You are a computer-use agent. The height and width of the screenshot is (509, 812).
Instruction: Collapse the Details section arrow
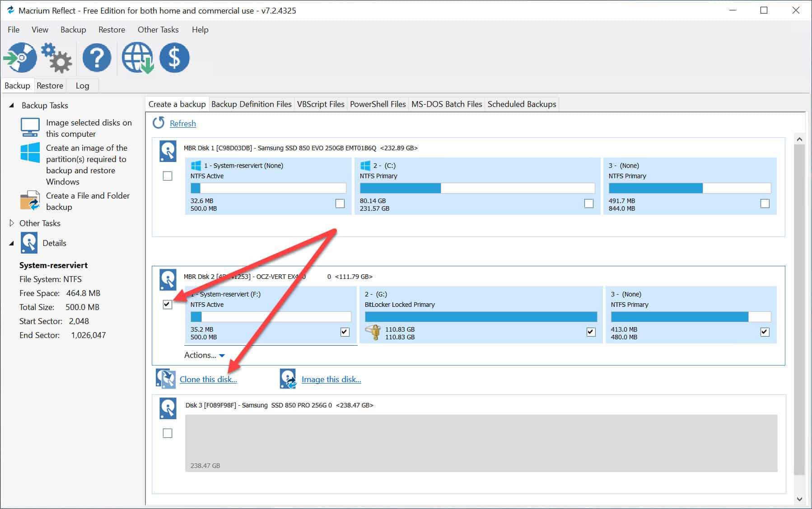(12, 243)
